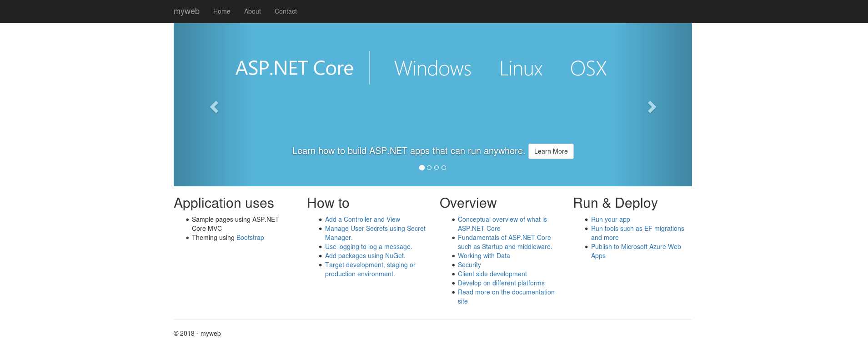Click the Run & Deploy heading
868x354 pixels.
[615, 203]
